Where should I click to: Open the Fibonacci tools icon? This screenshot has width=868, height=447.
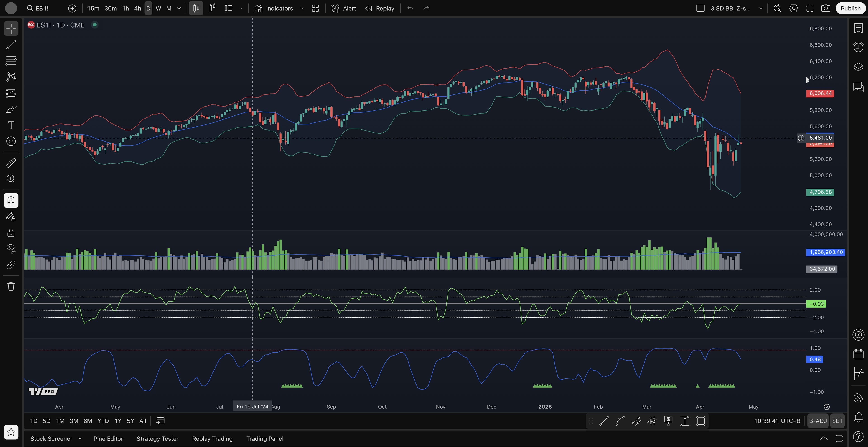tap(11, 61)
